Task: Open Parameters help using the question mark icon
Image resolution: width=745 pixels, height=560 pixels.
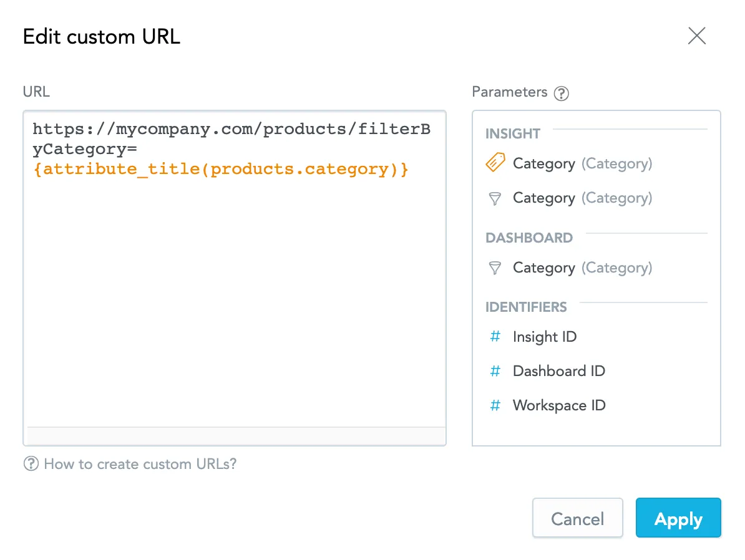Action: (x=561, y=93)
